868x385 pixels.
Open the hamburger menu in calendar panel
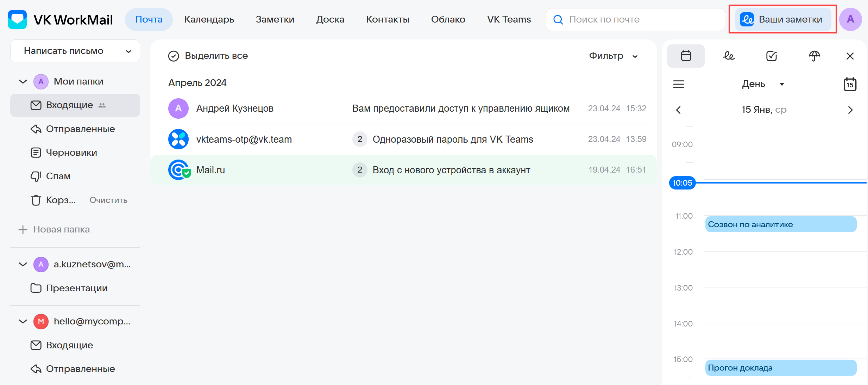[x=679, y=84]
